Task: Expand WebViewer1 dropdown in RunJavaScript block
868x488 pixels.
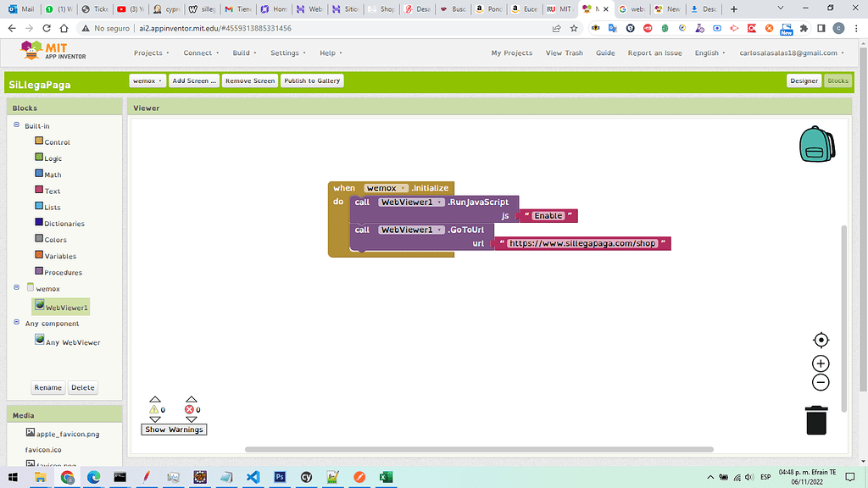Action: [439, 202]
